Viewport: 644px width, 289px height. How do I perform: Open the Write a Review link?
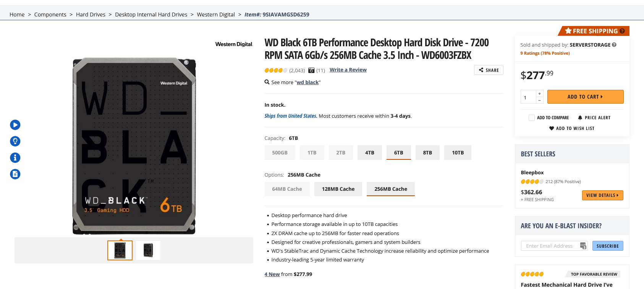pos(348,70)
